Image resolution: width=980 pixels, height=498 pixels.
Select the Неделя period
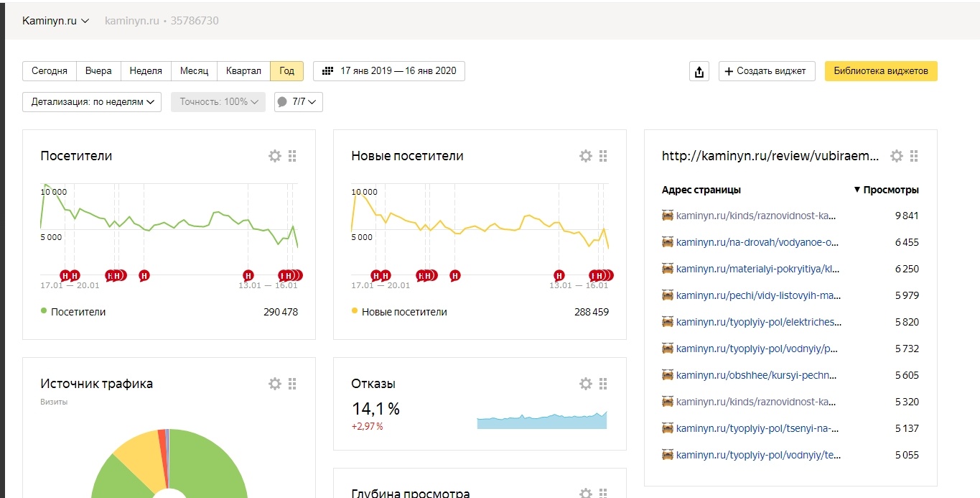(x=146, y=71)
